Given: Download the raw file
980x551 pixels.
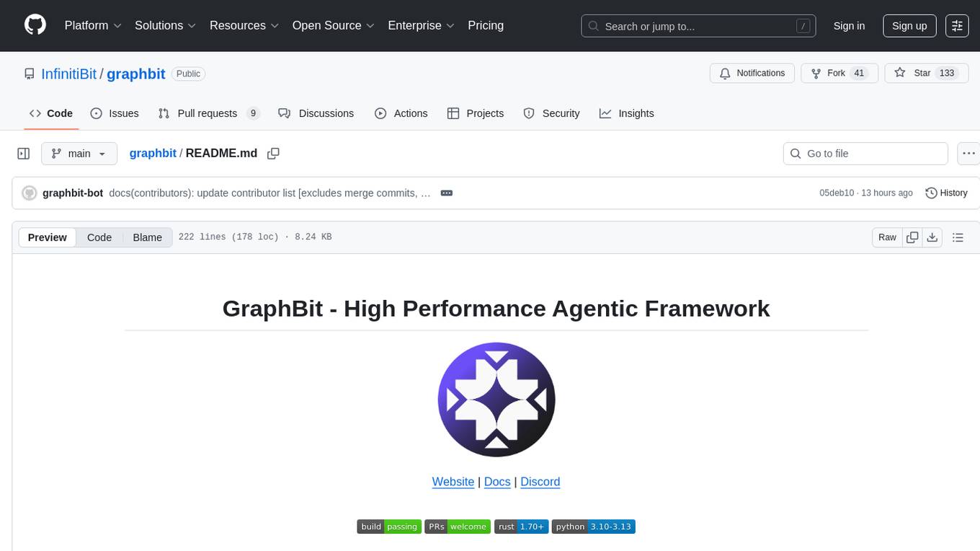Looking at the screenshot, I should coord(932,237).
